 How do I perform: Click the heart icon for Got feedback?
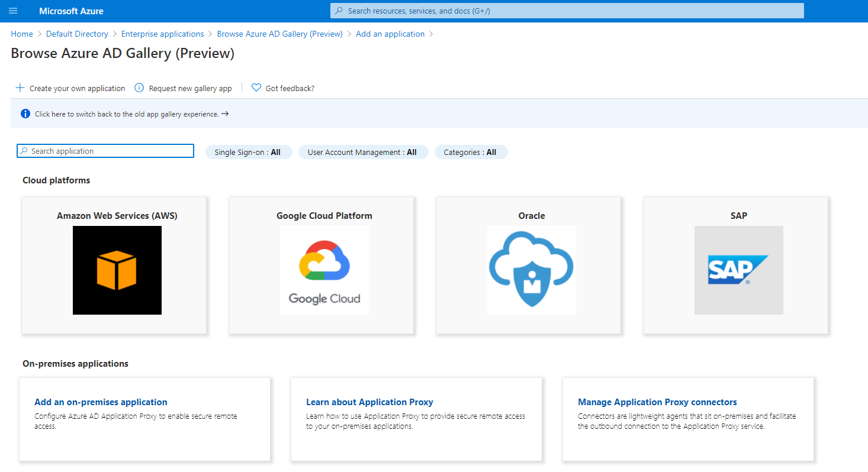click(x=256, y=88)
